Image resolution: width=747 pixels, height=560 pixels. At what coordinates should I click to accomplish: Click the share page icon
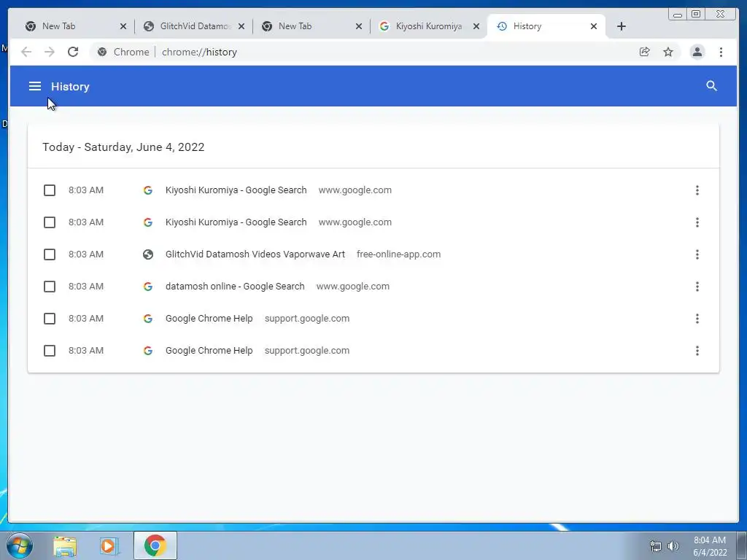click(645, 52)
